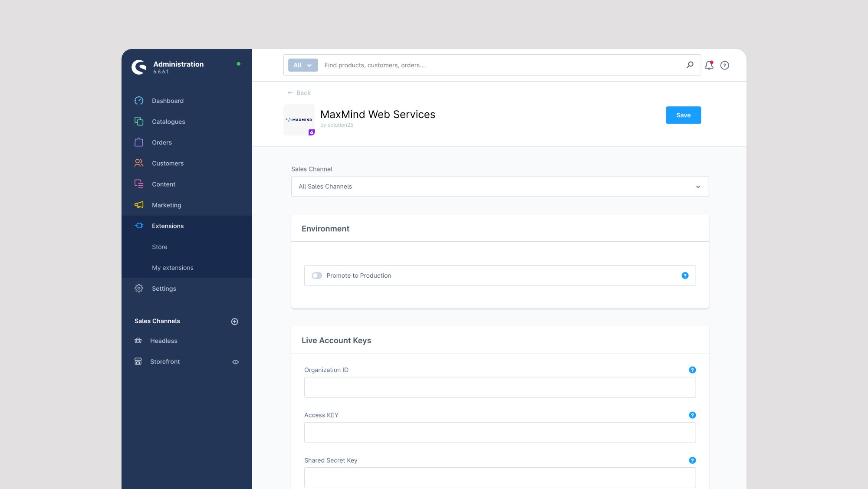Open Store submenu item
This screenshot has width=868, height=489.
(x=159, y=246)
